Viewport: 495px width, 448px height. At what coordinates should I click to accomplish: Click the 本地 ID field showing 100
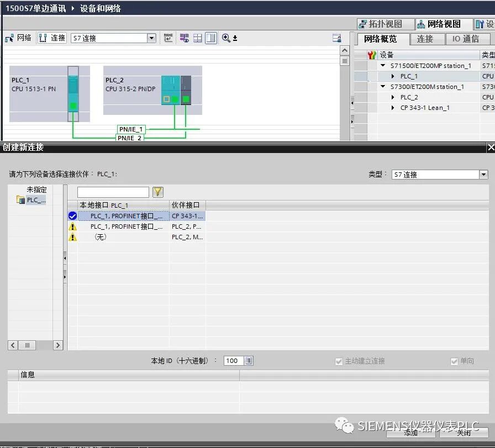coord(234,361)
